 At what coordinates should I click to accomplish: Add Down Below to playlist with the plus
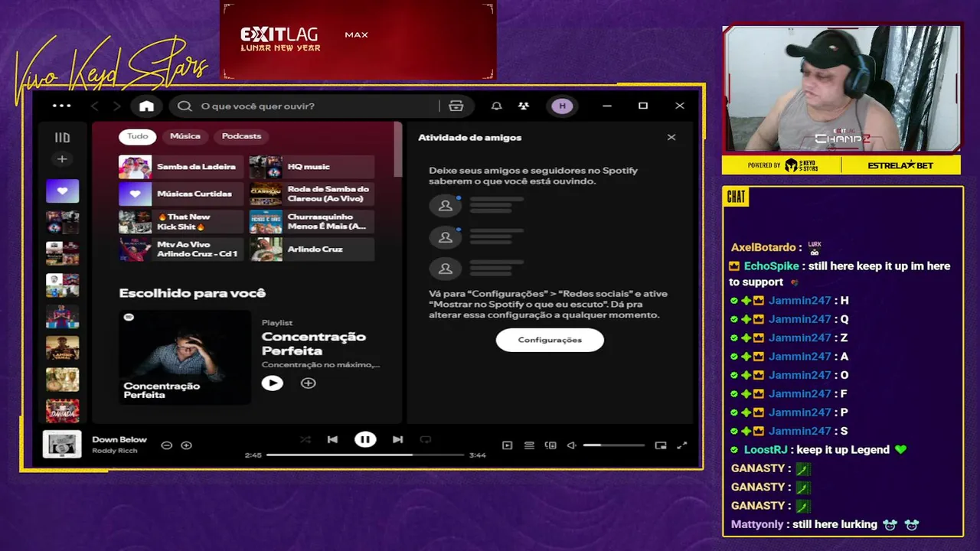point(186,445)
